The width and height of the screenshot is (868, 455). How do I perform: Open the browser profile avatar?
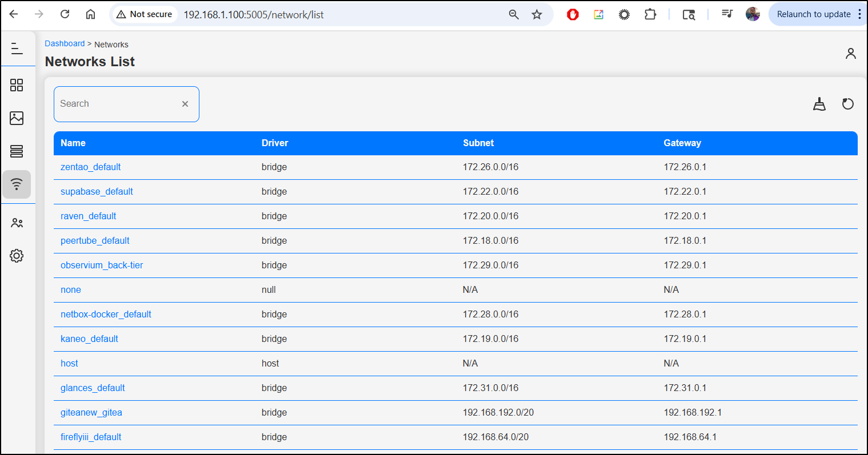point(753,14)
